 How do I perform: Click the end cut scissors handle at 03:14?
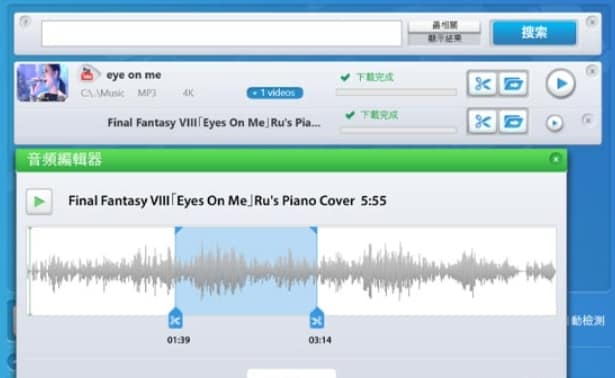(x=317, y=319)
